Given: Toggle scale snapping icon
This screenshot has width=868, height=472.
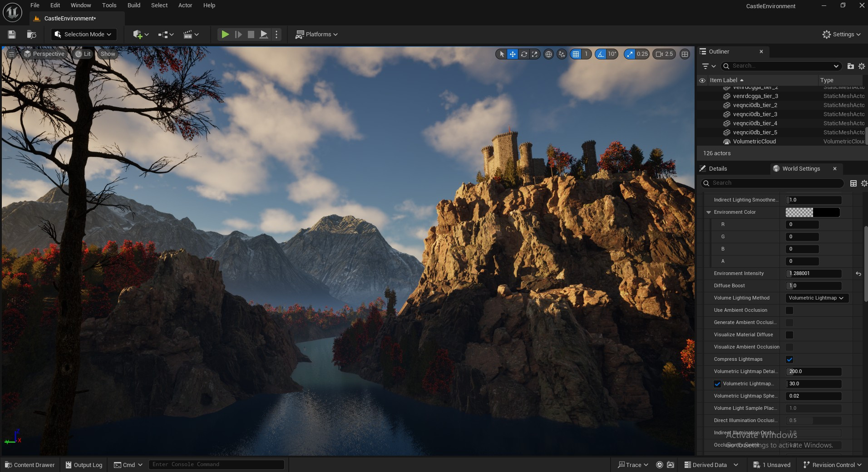Looking at the screenshot, I should pos(630,54).
